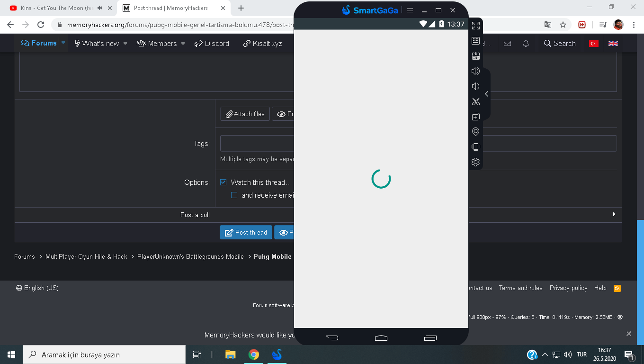Image resolution: width=644 pixels, height=364 pixels.
Task: Open the Windows notification center icon
Action: pyautogui.click(x=629, y=355)
